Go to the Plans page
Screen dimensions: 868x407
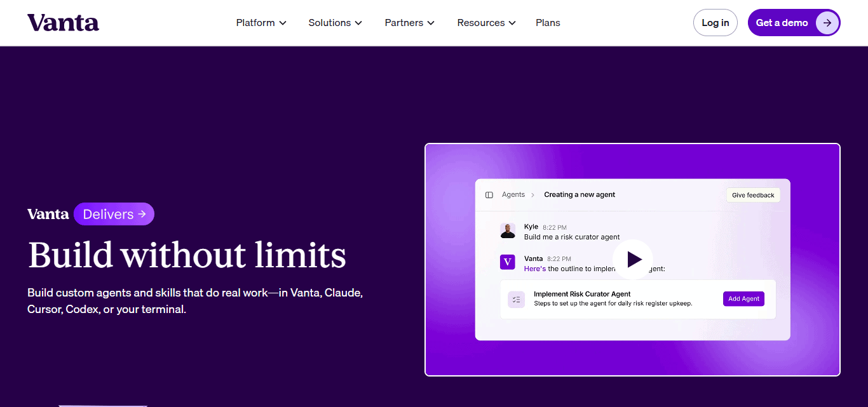(x=548, y=23)
